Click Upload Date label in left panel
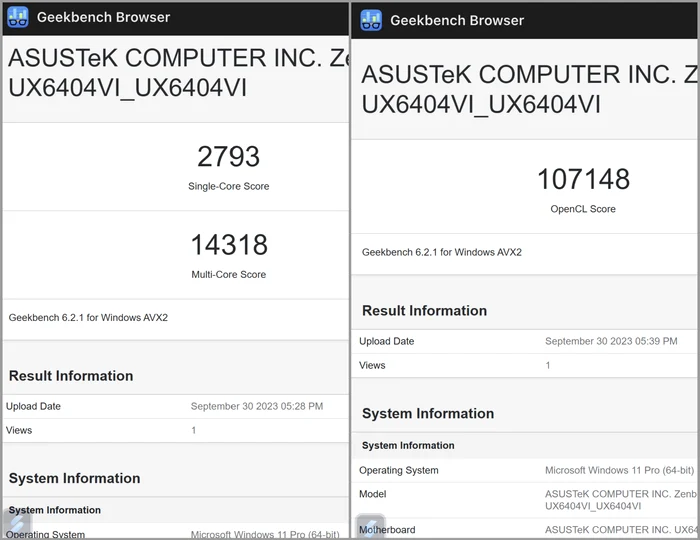This screenshot has height=540, width=700. [x=33, y=406]
